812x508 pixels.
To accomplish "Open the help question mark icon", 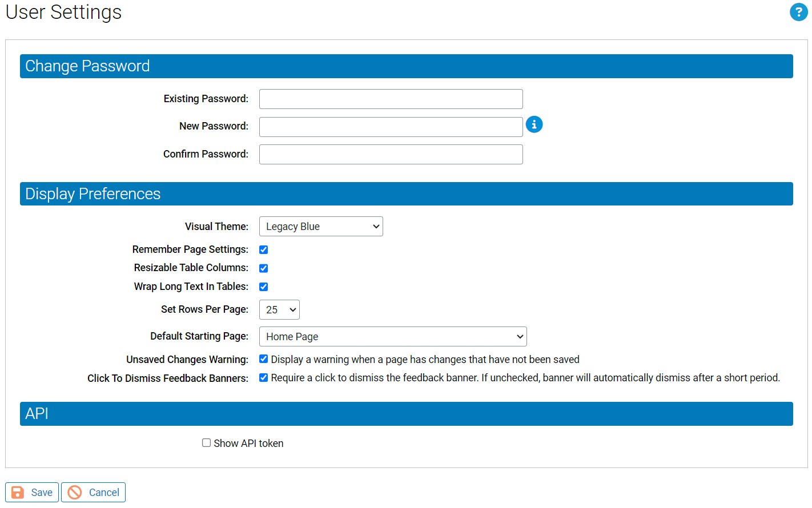I will [x=798, y=12].
